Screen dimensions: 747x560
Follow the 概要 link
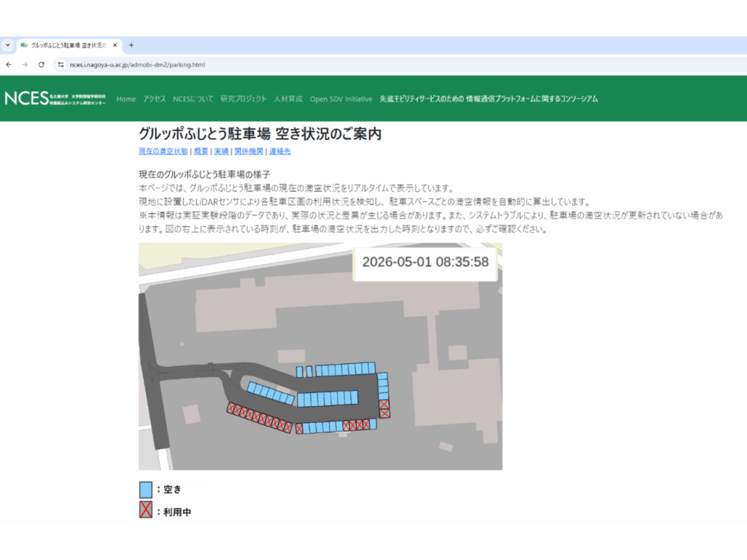coord(201,151)
